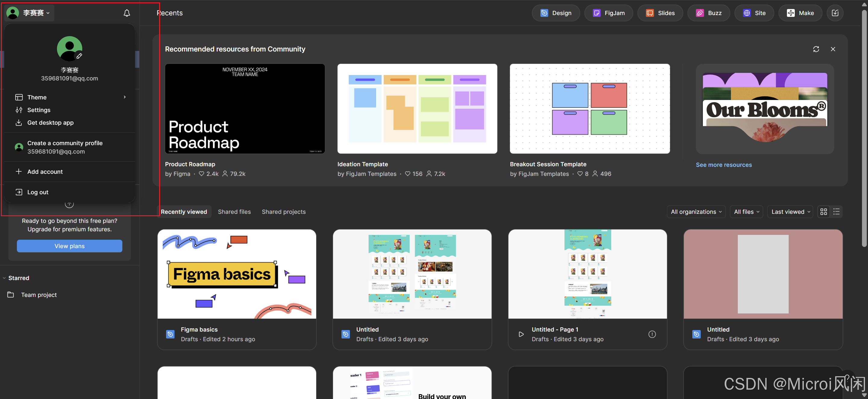Switch to the Shared files tab
868x399 pixels.
click(x=234, y=211)
